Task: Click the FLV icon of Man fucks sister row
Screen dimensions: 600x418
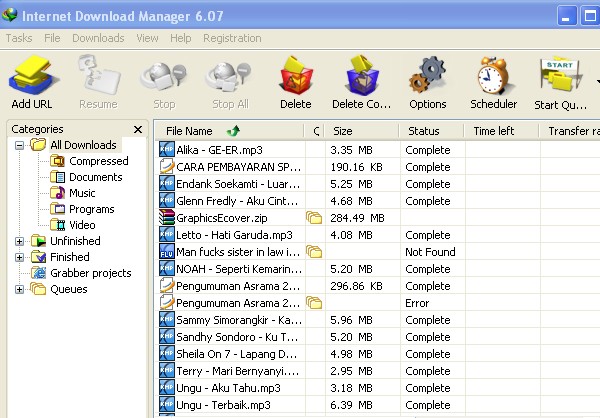Action: click(x=167, y=251)
